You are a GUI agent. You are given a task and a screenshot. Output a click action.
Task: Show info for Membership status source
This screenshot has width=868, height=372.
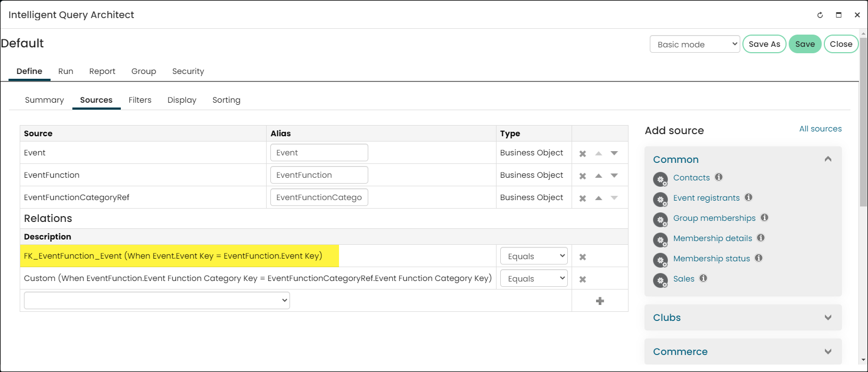pos(759,258)
